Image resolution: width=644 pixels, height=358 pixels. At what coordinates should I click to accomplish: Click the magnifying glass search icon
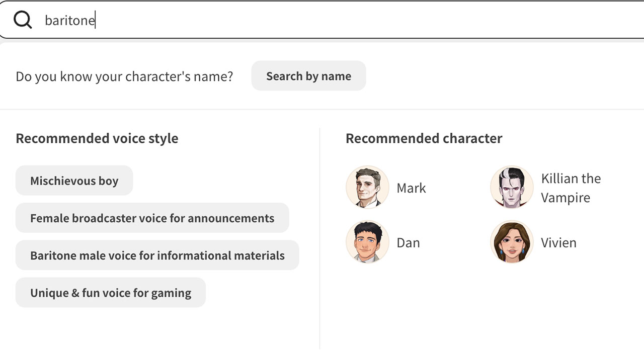click(23, 20)
